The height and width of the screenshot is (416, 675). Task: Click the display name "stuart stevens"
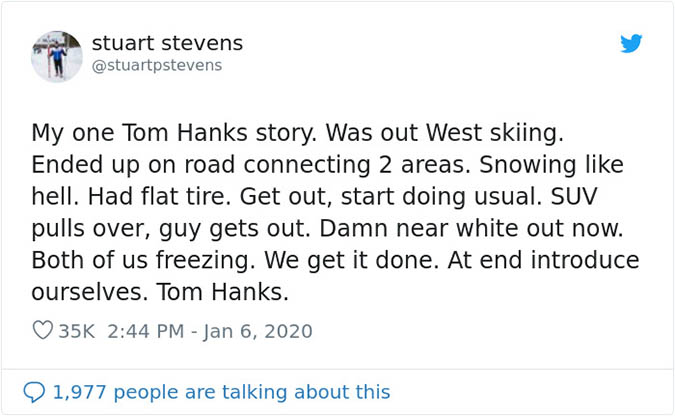click(x=167, y=43)
